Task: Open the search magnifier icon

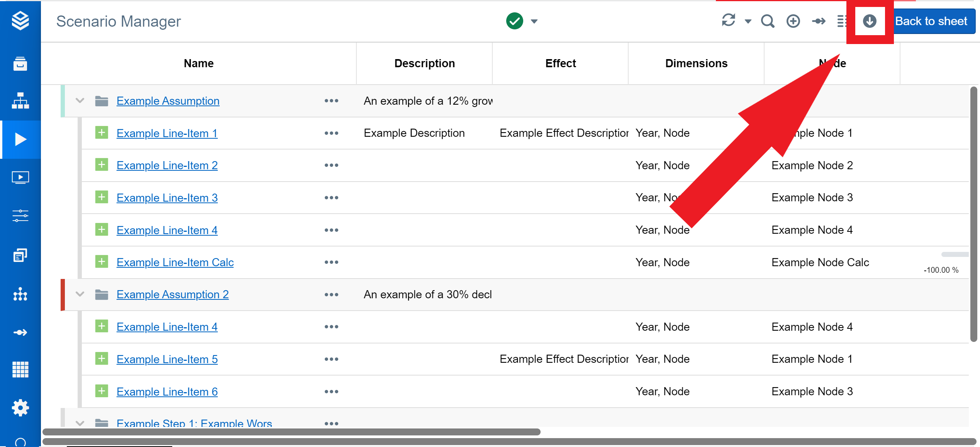Action: [x=767, y=21]
